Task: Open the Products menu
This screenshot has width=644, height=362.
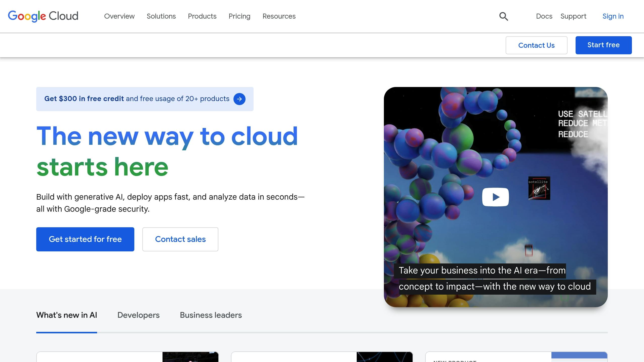Action: coord(202,16)
